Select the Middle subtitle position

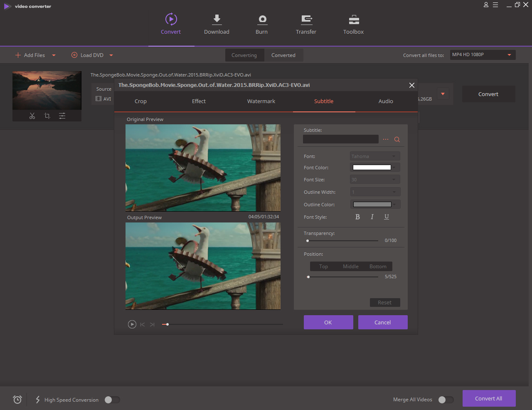click(351, 267)
